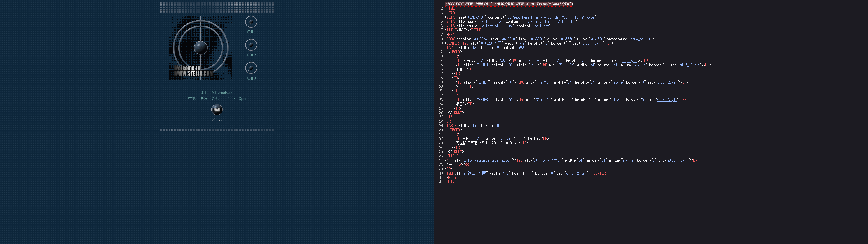Click the </HEAD> tag in source
868x244 pixels.
pyautogui.click(x=452, y=35)
